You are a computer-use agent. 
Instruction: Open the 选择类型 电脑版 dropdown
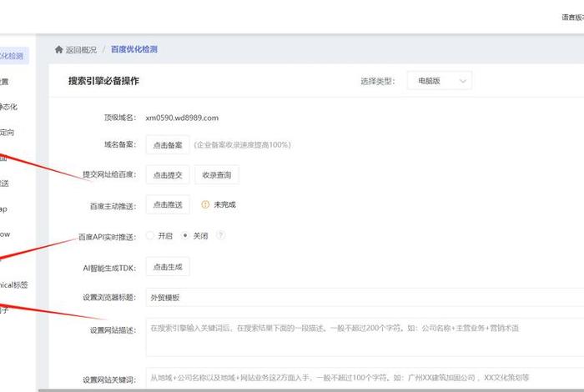440,81
